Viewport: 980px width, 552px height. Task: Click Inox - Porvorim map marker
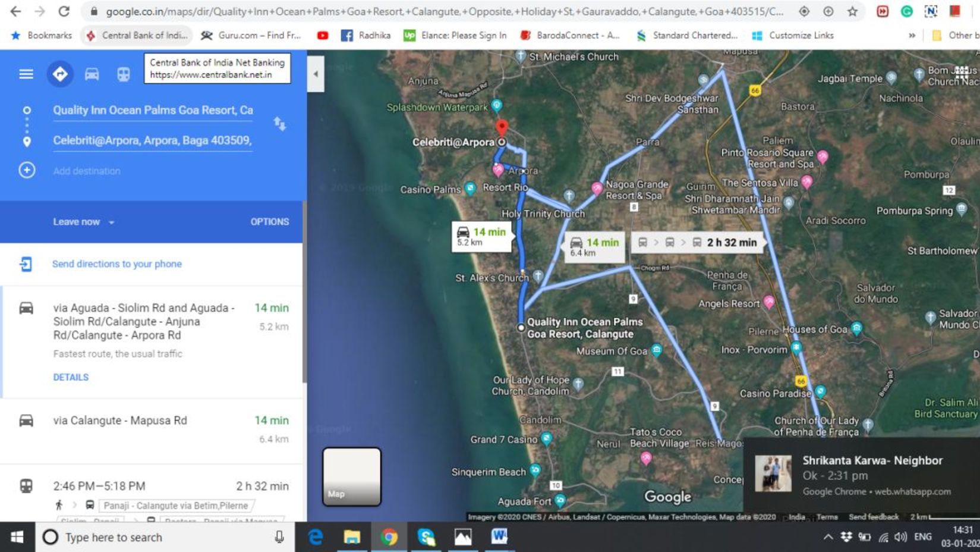click(x=796, y=348)
